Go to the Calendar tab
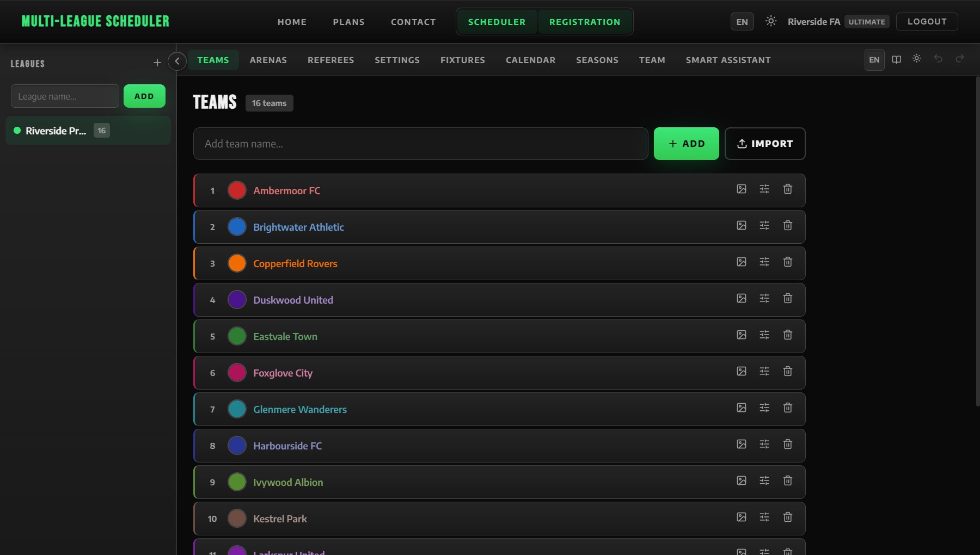The height and width of the screenshot is (555, 980). 531,60
